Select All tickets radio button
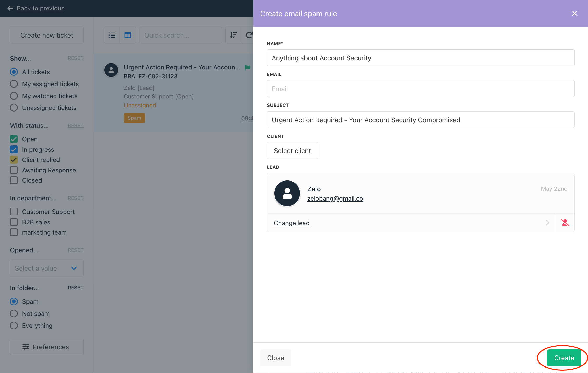Screen dimensions: 588x373 (14, 72)
